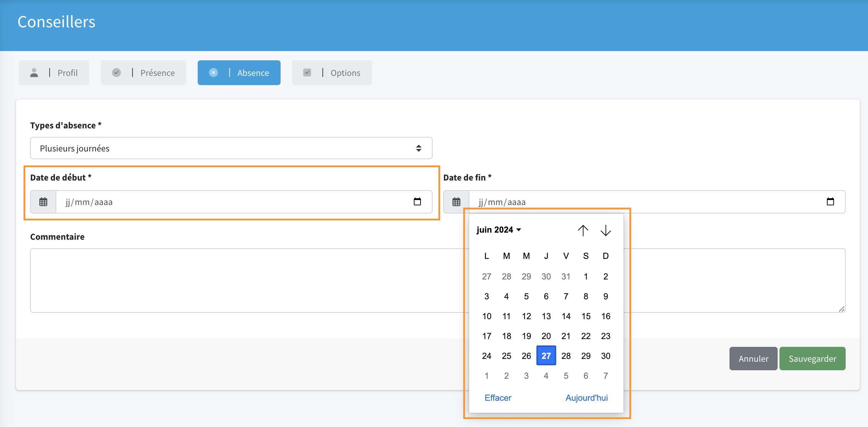Image resolution: width=868 pixels, height=427 pixels.
Task: Click the person icon on Profil tab
Action: [34, 73]
